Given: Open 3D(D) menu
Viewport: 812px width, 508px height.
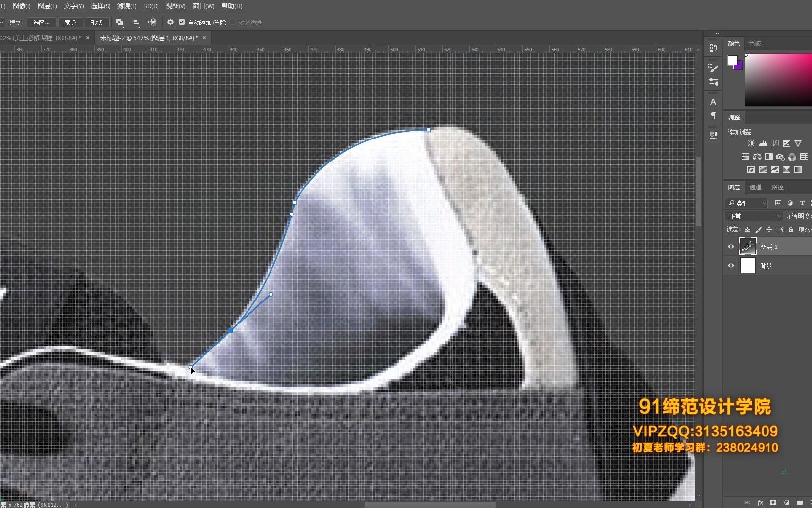Looking at the screenshot, I should coord(151,6).
